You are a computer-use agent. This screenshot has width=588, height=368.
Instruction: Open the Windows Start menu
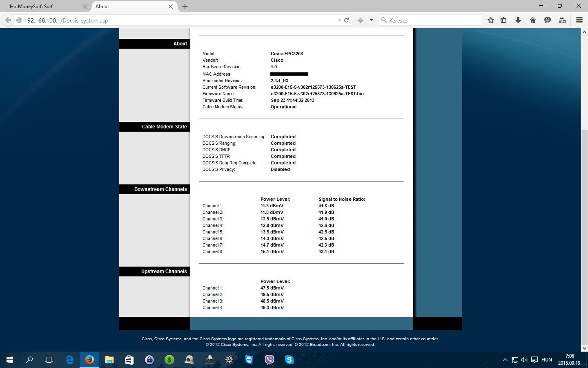tap(10, 360)
